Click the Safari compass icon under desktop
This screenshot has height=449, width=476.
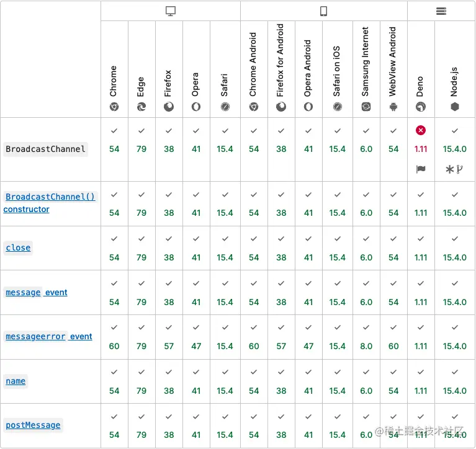[x=225, y=107]
